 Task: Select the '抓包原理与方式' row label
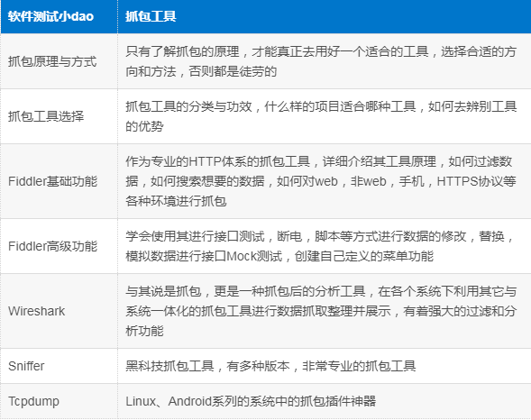[52, 61]
